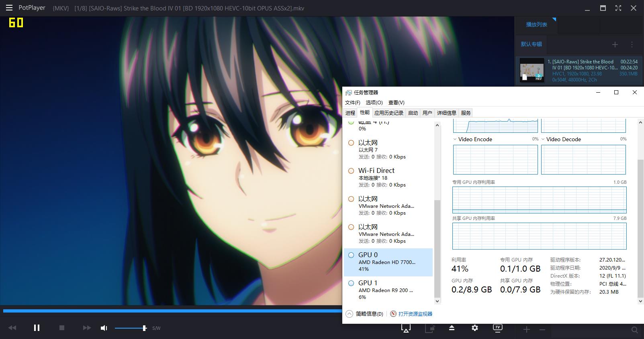Open 打开资源监视器 link

coord(415,314)
